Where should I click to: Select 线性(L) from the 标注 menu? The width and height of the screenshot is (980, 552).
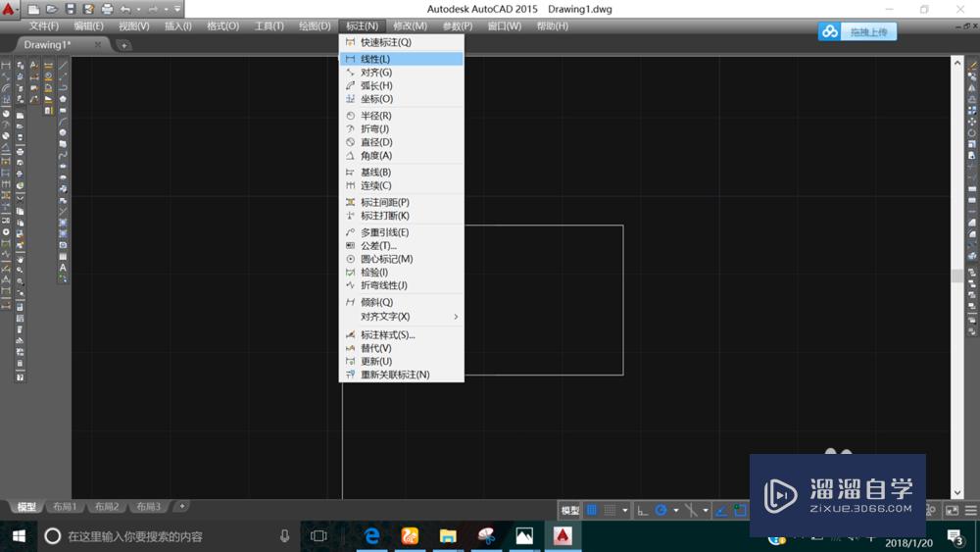tap(401, 59)
